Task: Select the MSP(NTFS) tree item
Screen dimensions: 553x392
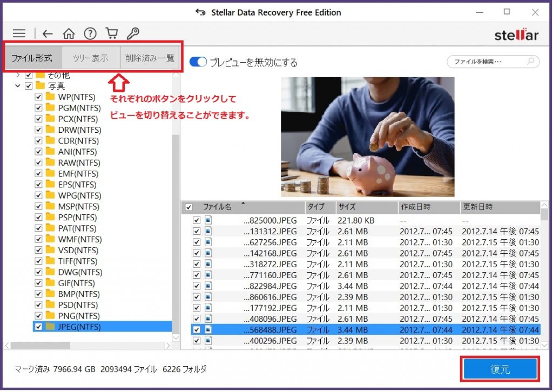Action: 78,206
